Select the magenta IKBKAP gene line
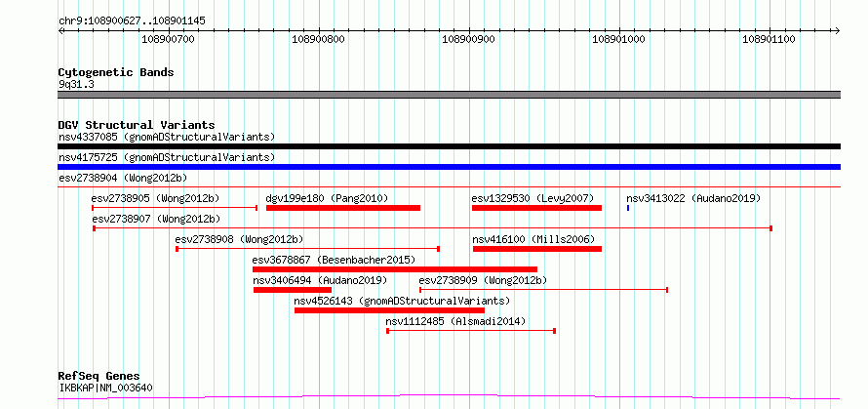This screenshot has width=868, height=409. 449,397
